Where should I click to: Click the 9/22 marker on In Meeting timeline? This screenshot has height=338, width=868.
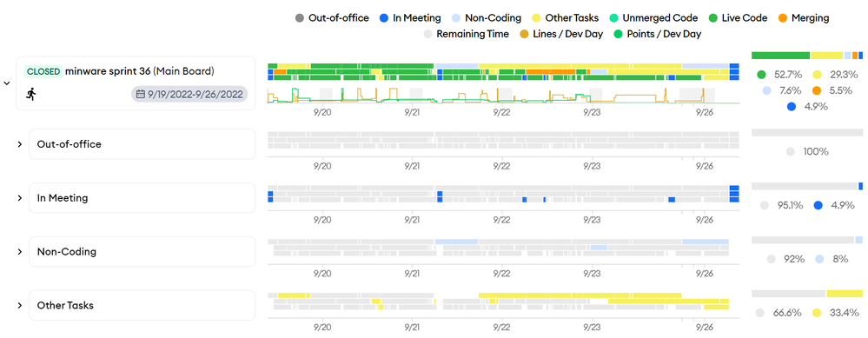tap(501, 220)
